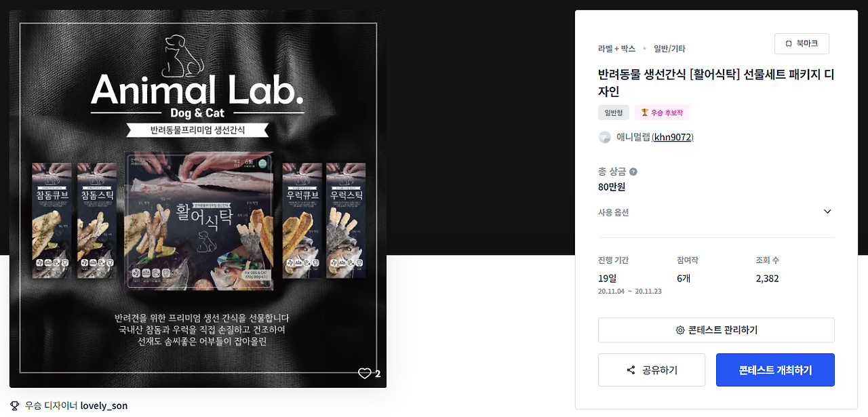The width and height of the screenshot is (868, 417).
Task: Select the 일반/기타 category link
Action: pos(669,49)
